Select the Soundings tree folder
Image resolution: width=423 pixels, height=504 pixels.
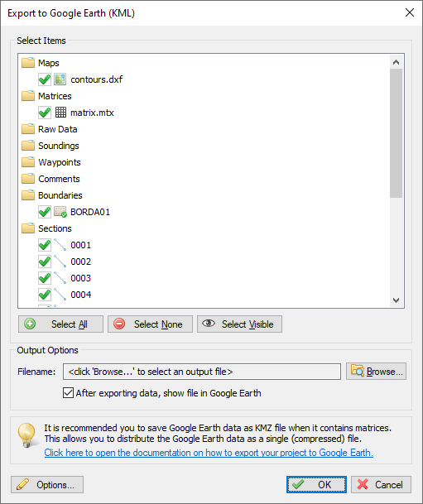59,146
